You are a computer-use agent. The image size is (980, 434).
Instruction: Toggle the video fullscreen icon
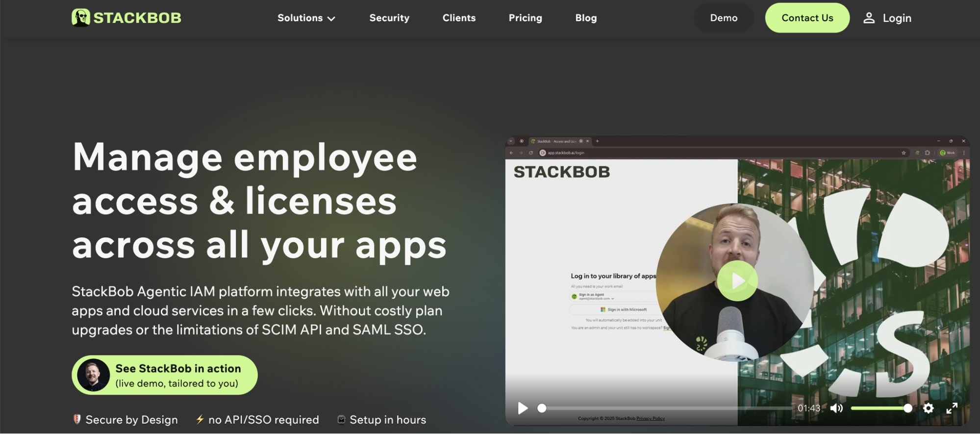click(x=952, y=408)
